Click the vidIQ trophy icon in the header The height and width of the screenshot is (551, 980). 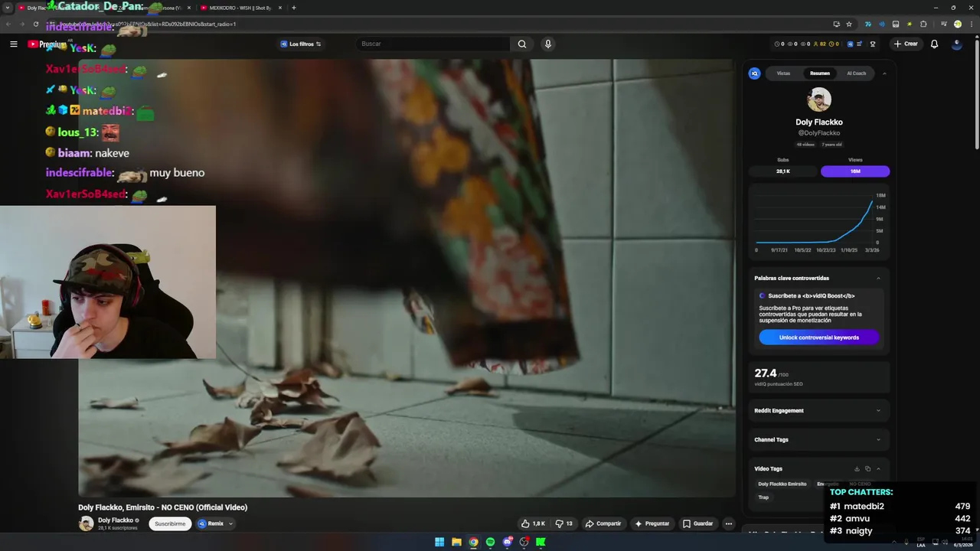(x=872, y=44)
